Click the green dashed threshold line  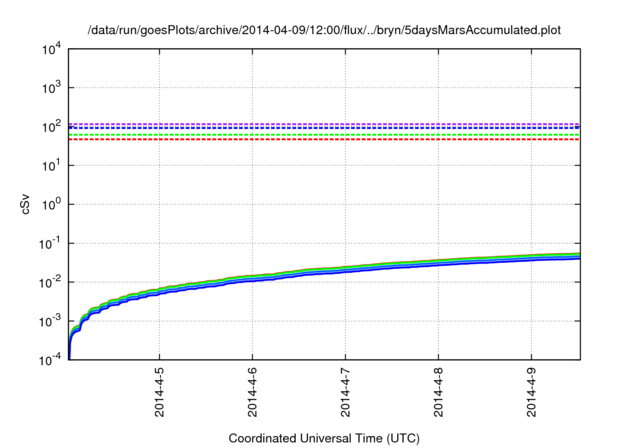(324, 135)
